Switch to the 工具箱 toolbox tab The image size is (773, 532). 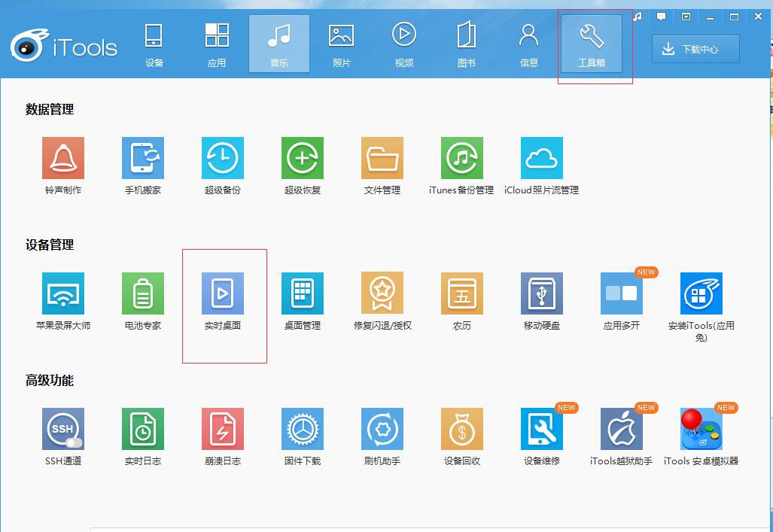592,44
